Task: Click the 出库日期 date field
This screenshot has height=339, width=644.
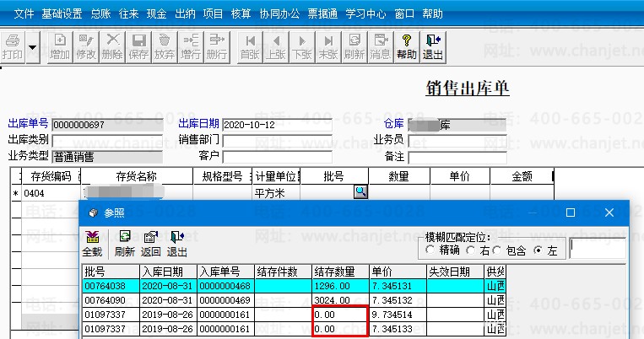Action: [x=277, y=125]
